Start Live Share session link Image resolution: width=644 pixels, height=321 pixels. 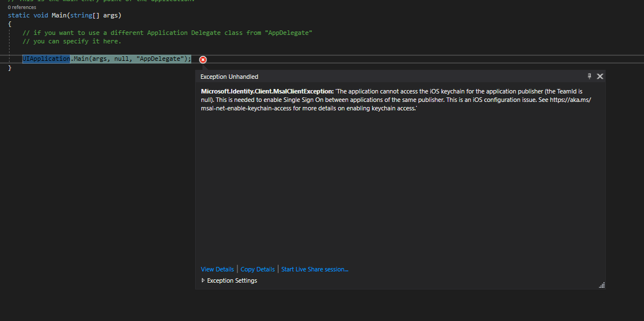click(x=314, y=269)
